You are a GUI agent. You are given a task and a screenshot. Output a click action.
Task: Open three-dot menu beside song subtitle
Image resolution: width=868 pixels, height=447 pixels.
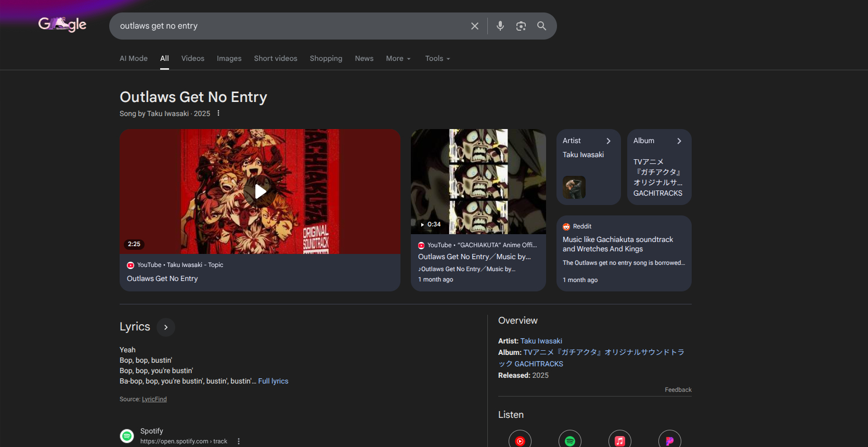pyautogui.click(x=218, y=113)
